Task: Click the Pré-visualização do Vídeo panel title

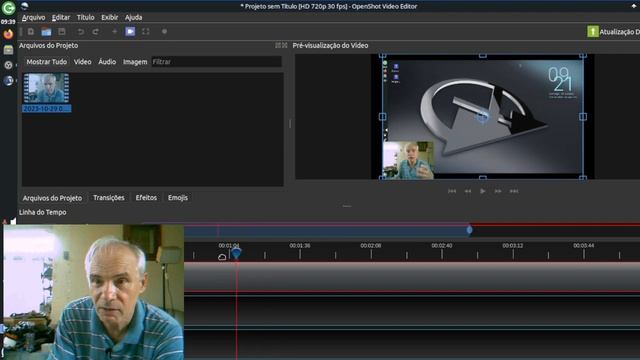Action: 330,45
